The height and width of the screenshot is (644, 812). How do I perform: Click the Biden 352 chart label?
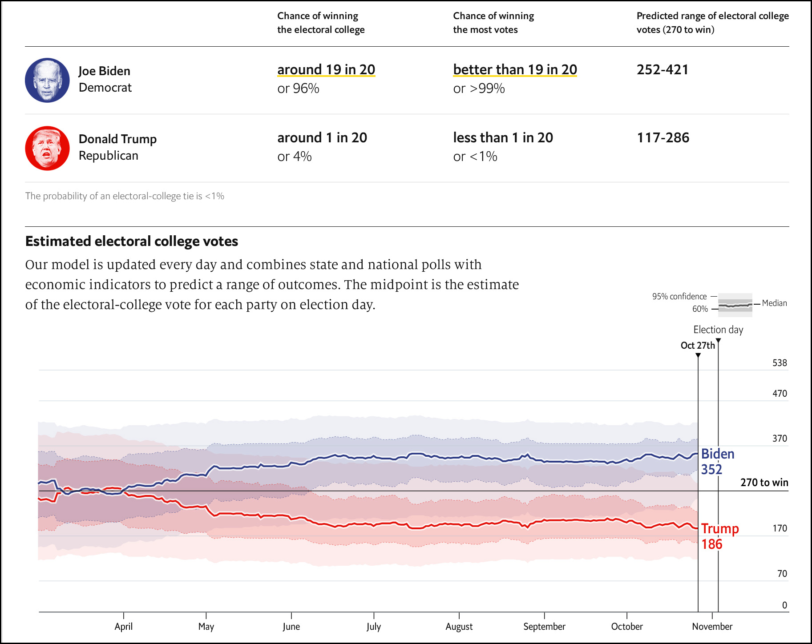pos(717,462)
